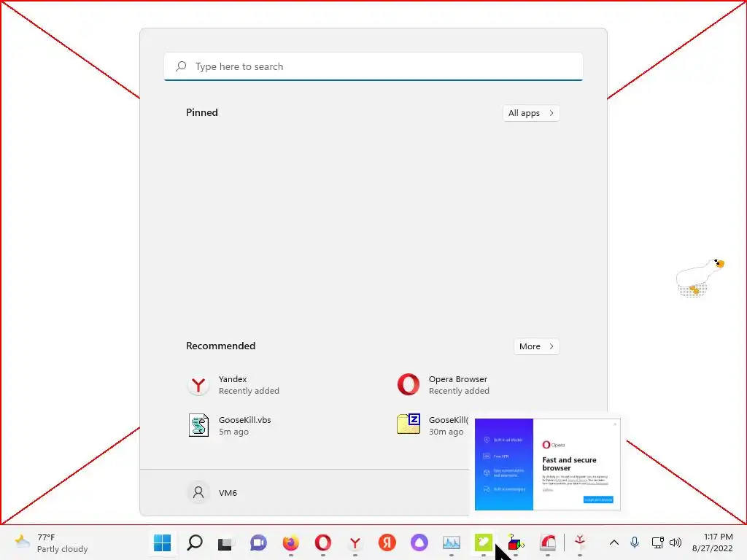Screen dimensions: 747x560
Task: Open Opera from the taskbar
Action: click(322, 542)
